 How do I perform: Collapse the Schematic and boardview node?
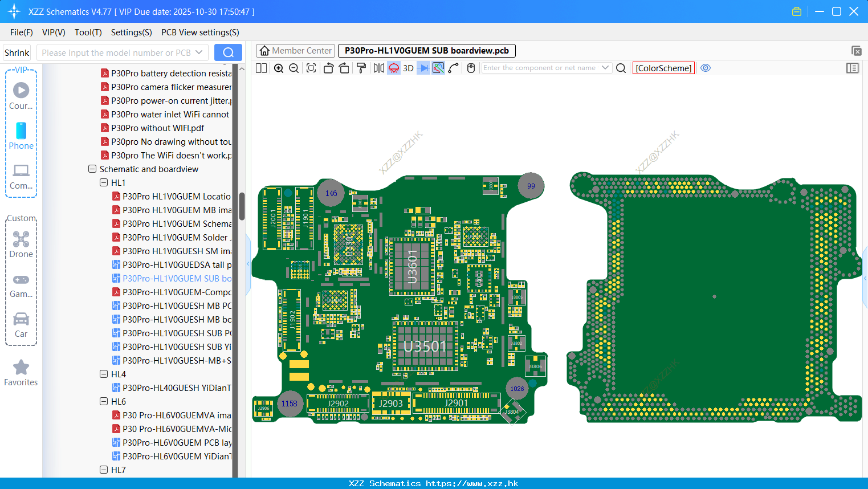coord(92,169)
